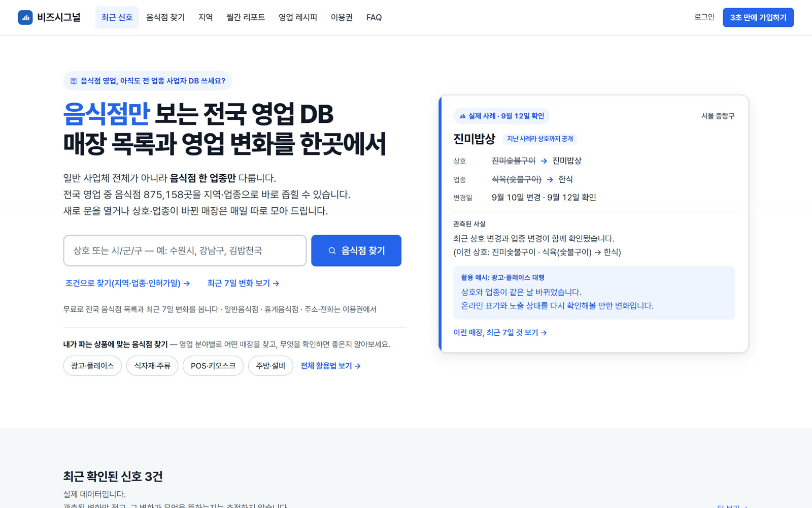The height and width of the screenshot is (508, 812).
Task: Select the POS·키오스크 chip
Action: point(213,366)
